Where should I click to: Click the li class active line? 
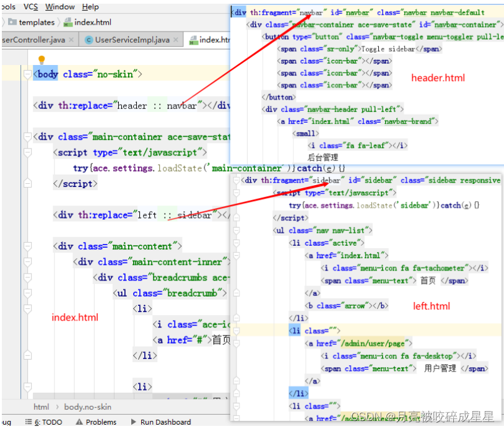point(326,243)
